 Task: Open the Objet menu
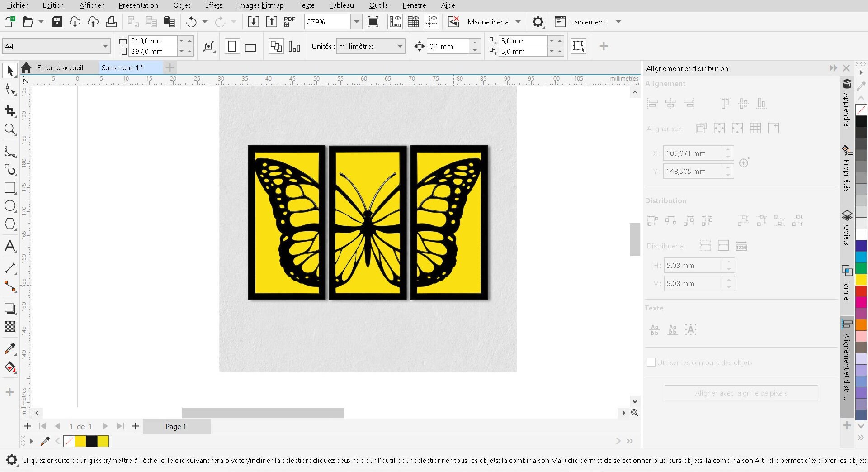181,5
